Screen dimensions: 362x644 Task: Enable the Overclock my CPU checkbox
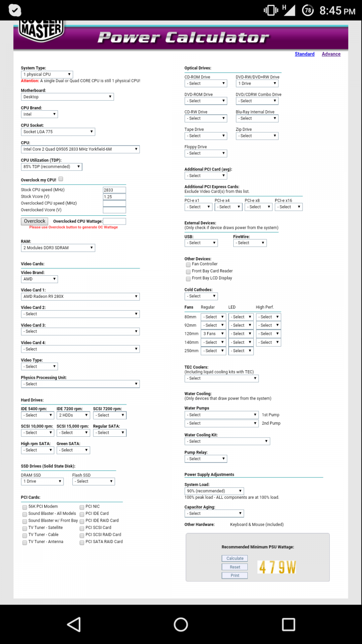coord(61,179)
